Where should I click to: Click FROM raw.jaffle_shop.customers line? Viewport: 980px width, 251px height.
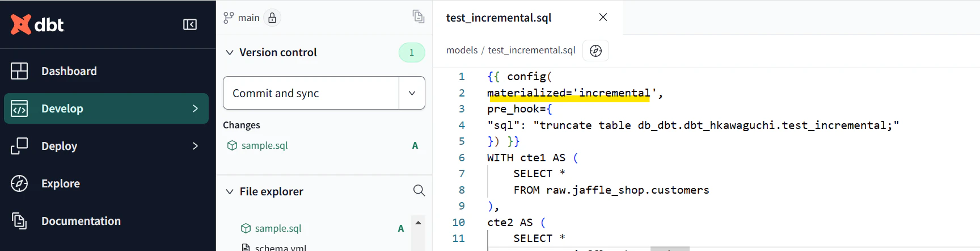[611, 190]
